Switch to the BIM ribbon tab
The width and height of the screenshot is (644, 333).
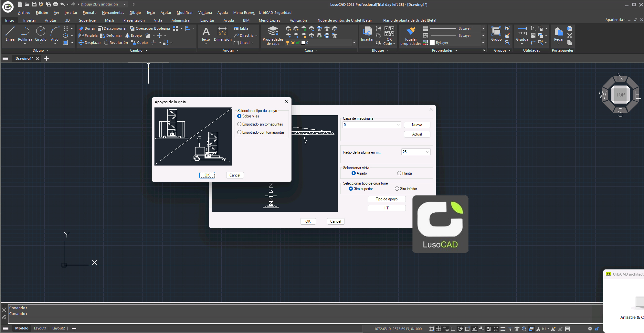246,20
